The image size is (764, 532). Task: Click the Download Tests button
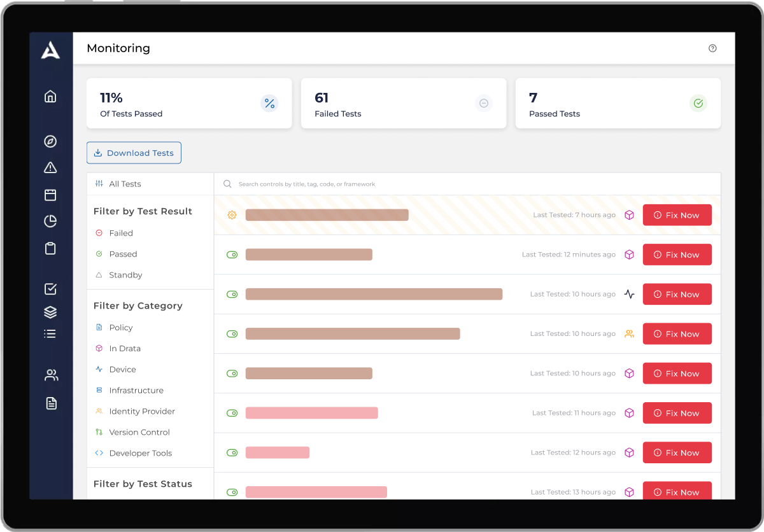[x=134, y=153]
